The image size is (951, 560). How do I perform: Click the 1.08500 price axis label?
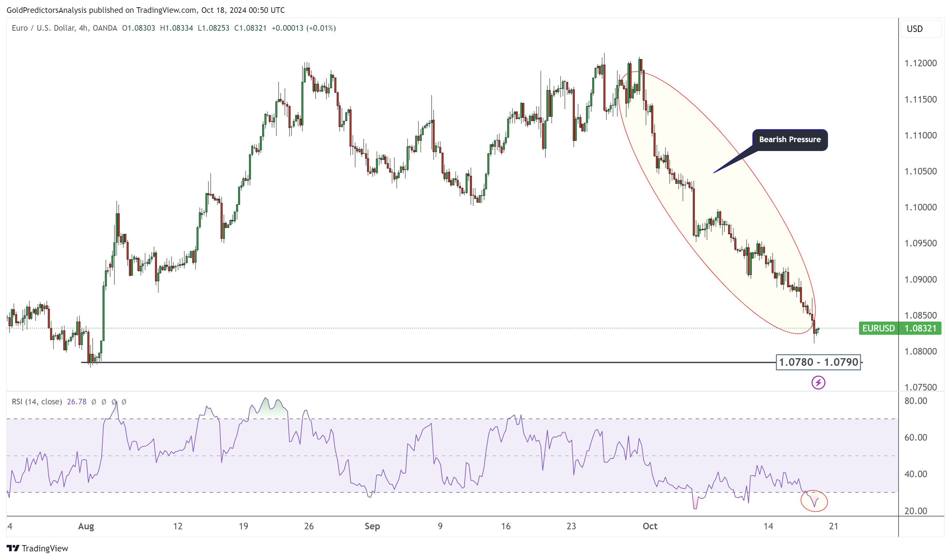tap(920, 315)
